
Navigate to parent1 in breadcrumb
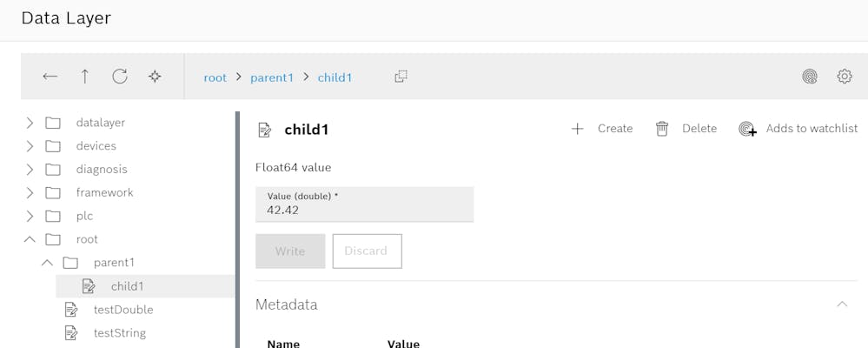pos(272,77)
